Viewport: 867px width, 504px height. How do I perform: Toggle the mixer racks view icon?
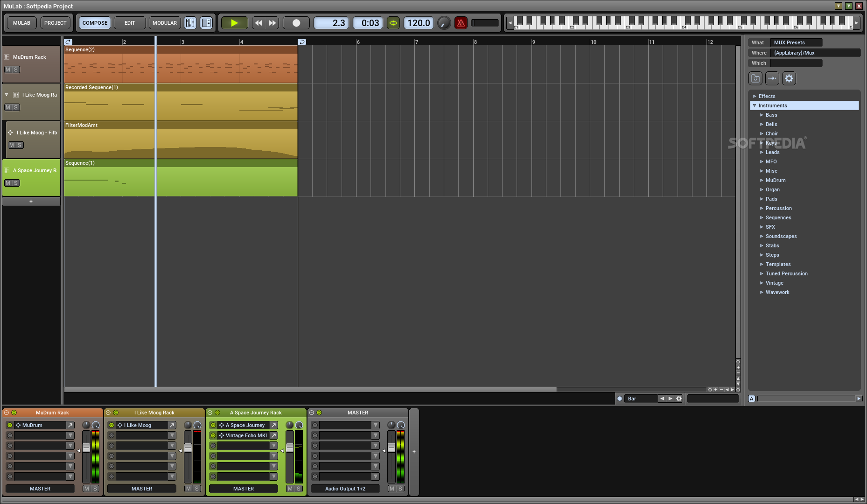190,23
